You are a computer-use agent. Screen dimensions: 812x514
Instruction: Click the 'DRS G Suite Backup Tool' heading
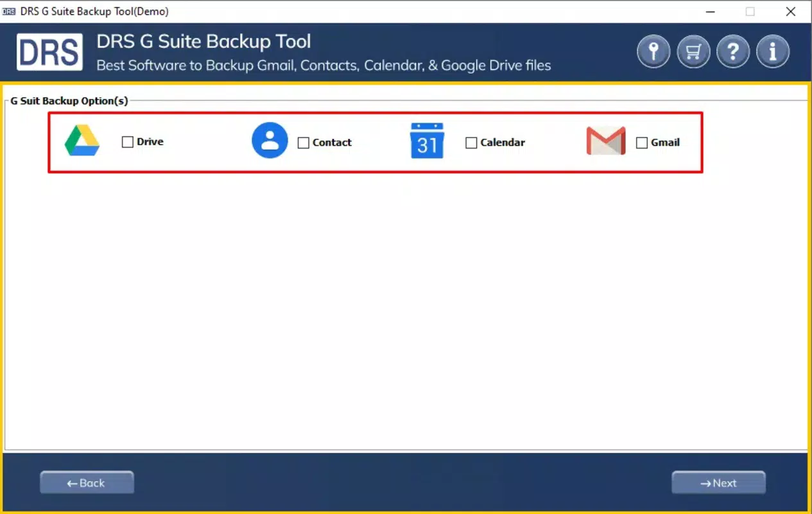pyautogui.click(x=203, y=42)
